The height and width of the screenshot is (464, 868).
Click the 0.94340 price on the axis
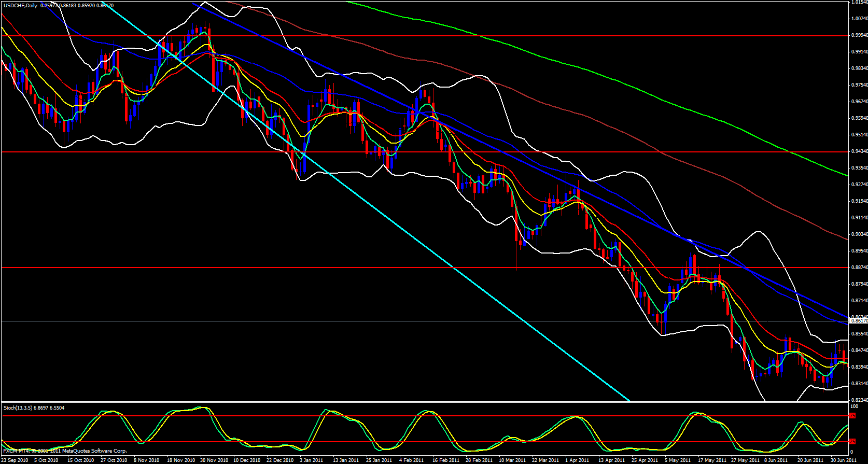pos(859,151)
